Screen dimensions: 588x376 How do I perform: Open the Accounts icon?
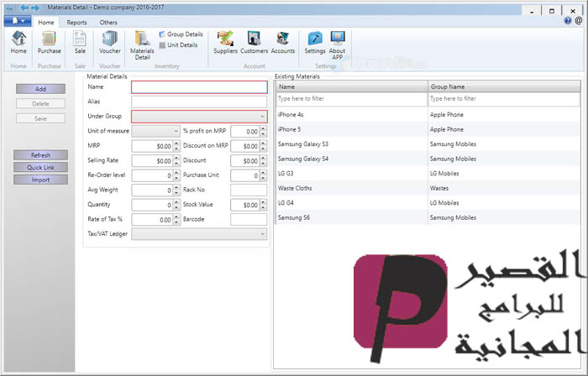pyautogui.click(x=283, y=42)
